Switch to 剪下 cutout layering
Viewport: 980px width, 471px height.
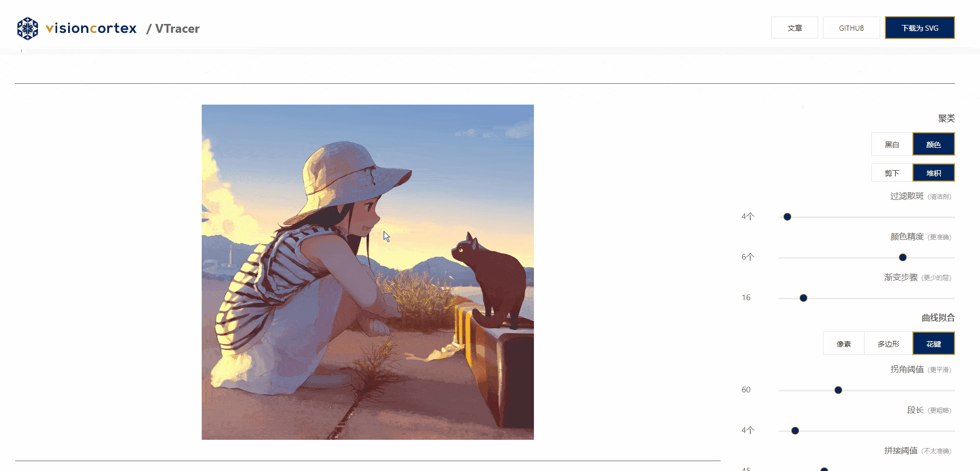[892, 173]
